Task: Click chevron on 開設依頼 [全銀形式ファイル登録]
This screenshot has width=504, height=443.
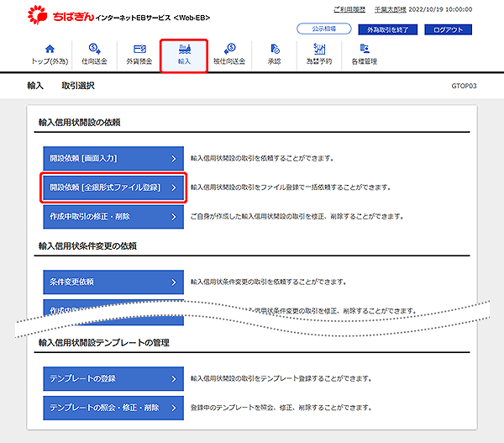Action: (x=174, y=187)
